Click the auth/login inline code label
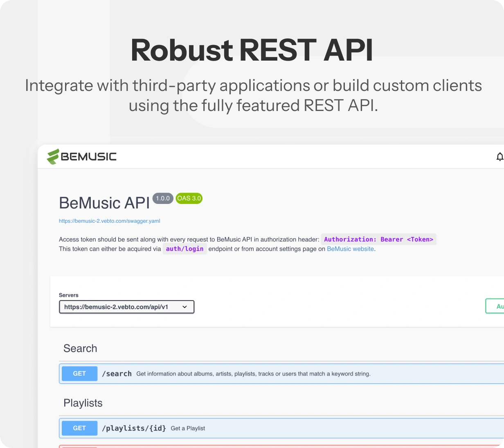 [x=185, y=249]
